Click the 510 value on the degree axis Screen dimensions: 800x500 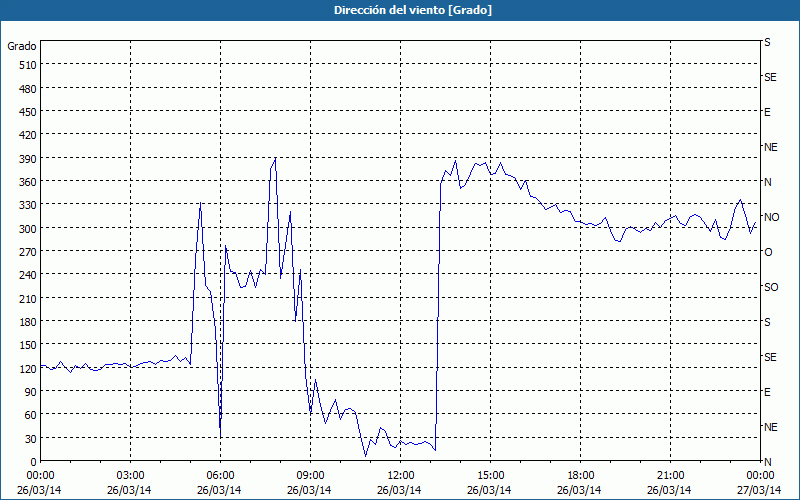(29, 65)
